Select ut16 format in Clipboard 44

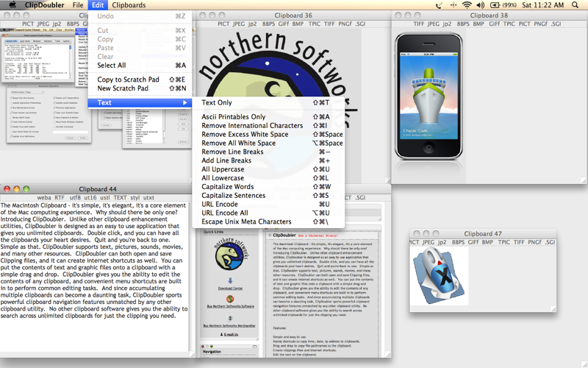tap(90, 197)
